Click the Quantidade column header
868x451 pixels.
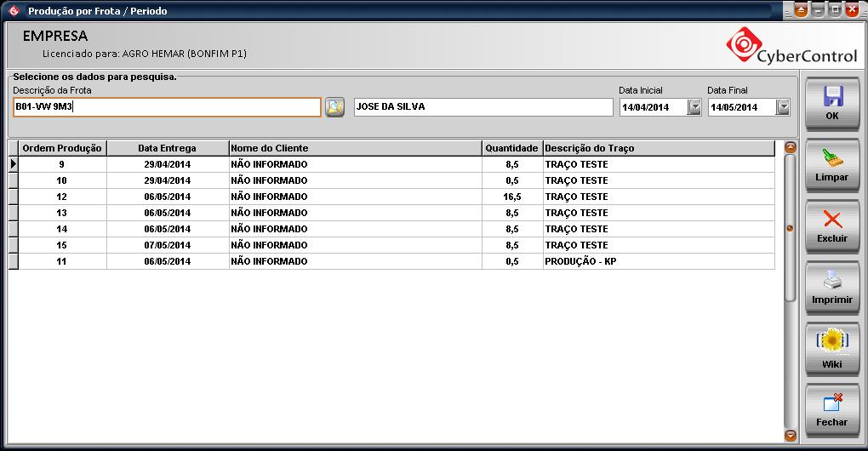click(x=511, y=148)
